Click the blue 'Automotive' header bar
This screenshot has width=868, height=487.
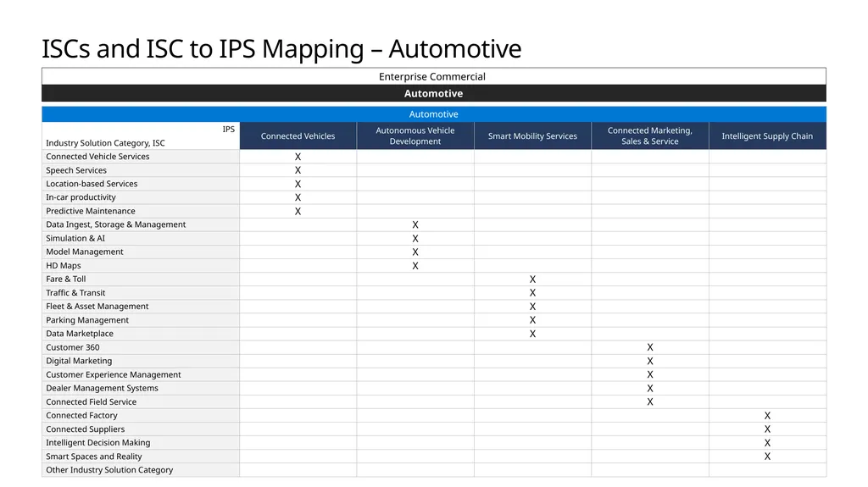pos(434,114)
